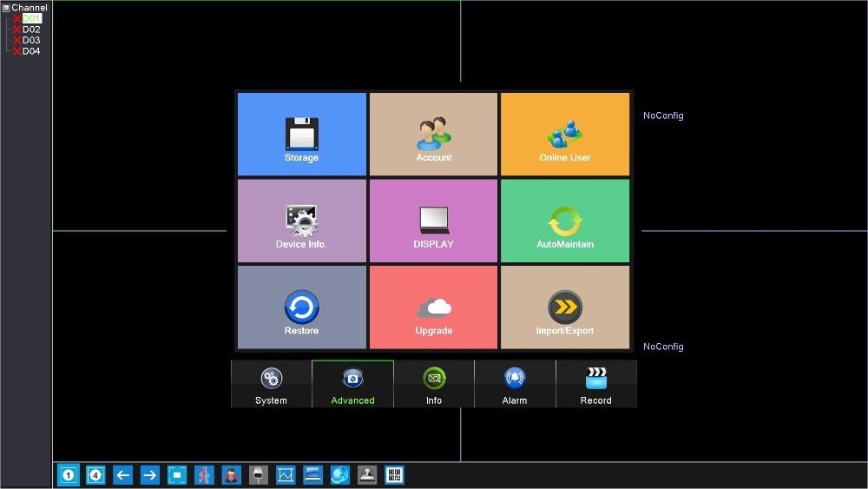Open the QR code toolbar icon
This screenshot has height=489, width=868.
tap(394, 475)
